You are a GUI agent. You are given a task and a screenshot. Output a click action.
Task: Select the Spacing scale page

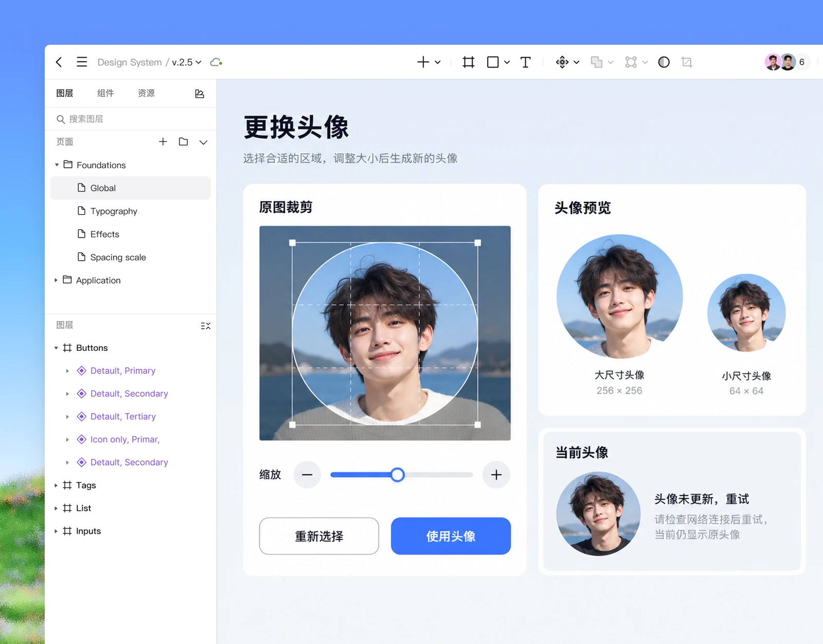[131, 257]
